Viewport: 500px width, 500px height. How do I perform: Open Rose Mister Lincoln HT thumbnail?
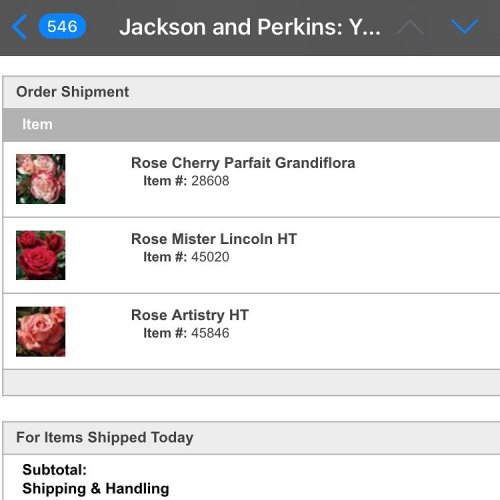[41, 255]
